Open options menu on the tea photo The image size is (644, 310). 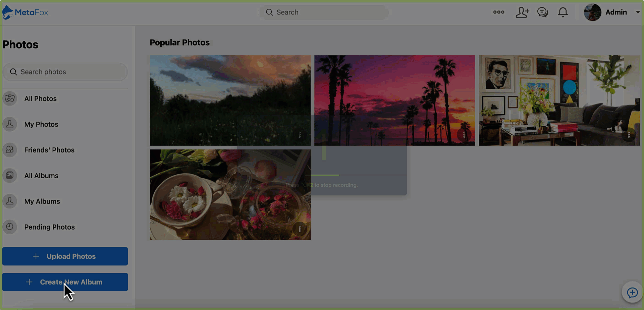point(300,229)
